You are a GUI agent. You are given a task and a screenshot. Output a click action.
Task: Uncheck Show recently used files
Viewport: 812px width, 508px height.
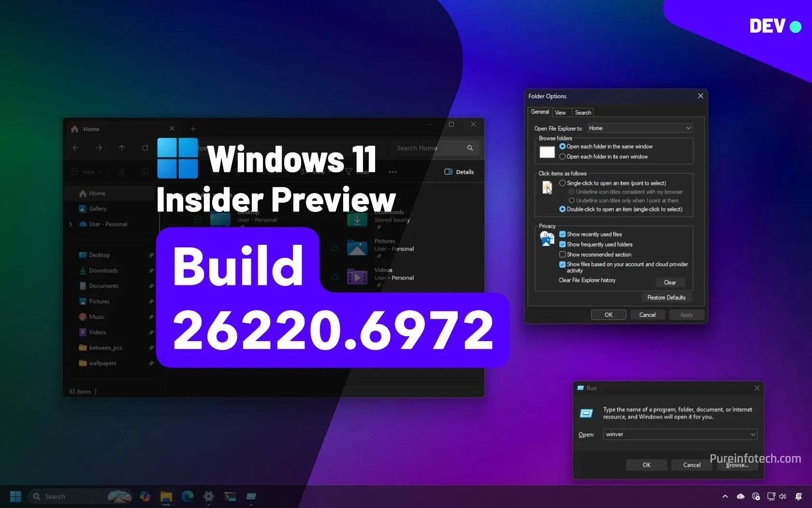(563, 234)
